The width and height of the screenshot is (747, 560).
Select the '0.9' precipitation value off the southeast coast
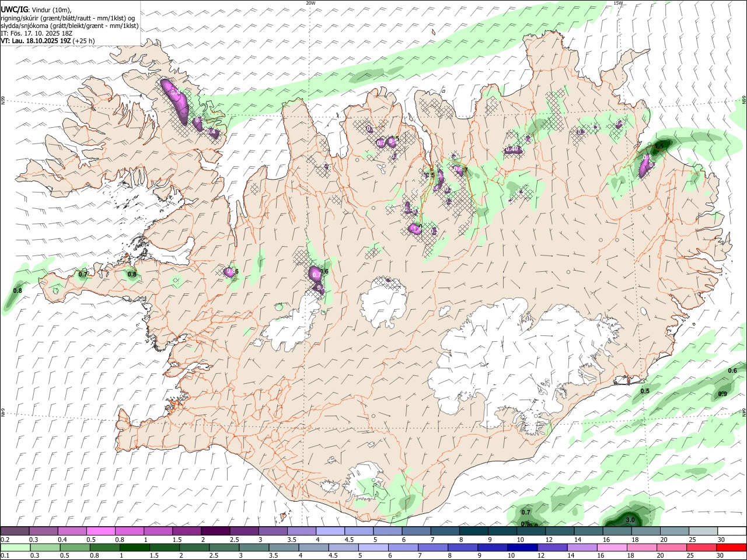pos(722,394)
